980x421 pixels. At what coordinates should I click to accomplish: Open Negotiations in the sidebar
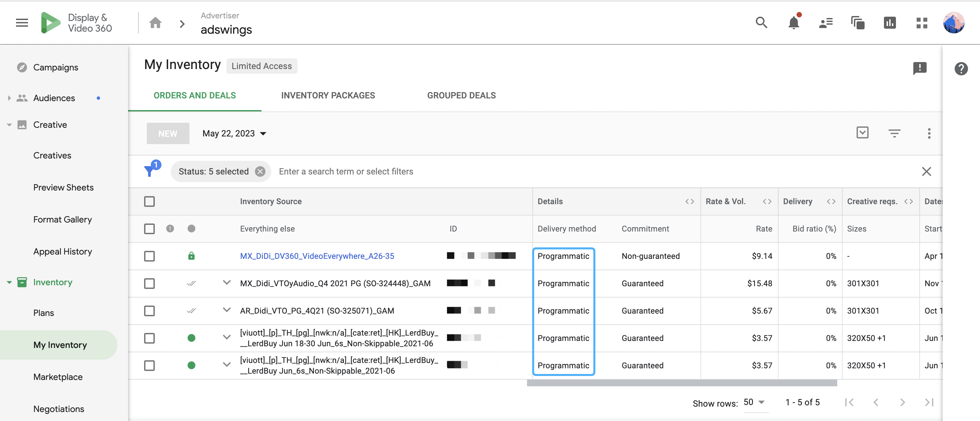click(59, 409)
